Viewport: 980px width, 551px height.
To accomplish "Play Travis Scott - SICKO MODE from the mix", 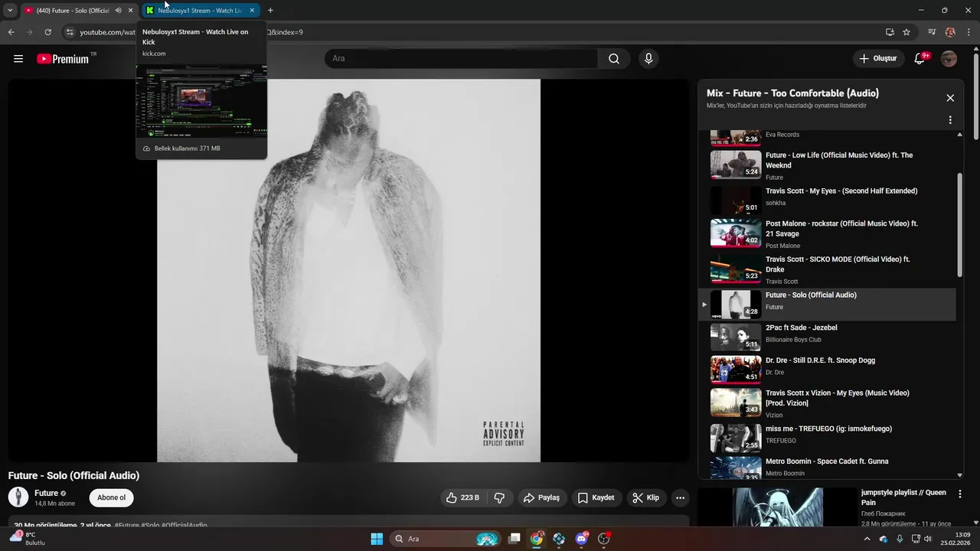I will click(827, 269).
